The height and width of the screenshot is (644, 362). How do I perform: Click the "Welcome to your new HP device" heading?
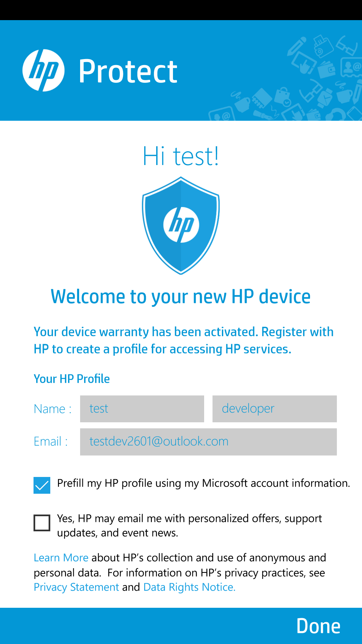[x=181, y=297]
